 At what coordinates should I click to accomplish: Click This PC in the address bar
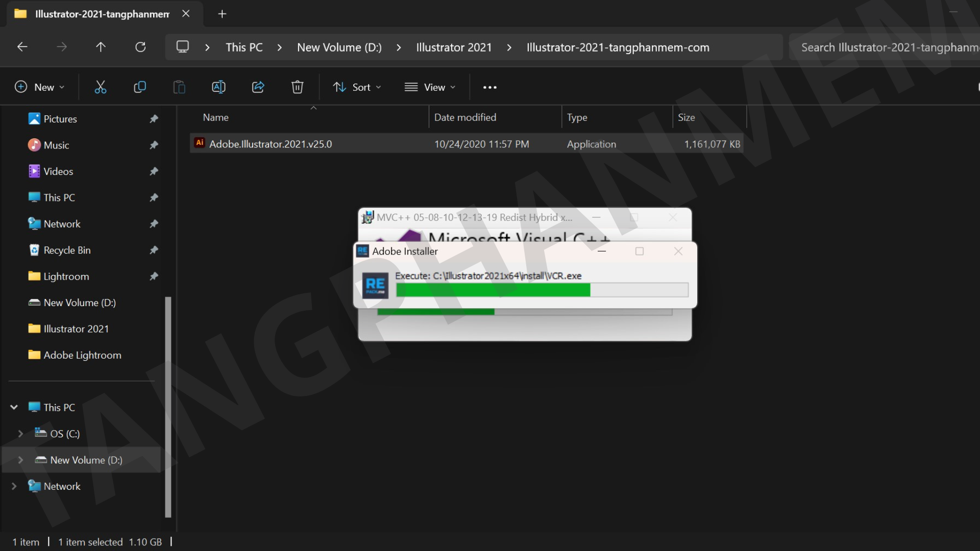pos(244,47)
